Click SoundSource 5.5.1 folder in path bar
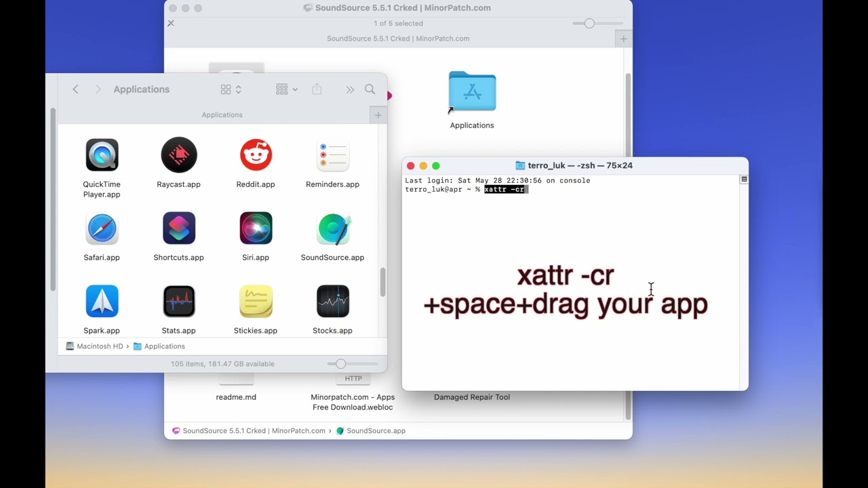The height and width of the screenshot is (488, 868). tap(248, 430)
